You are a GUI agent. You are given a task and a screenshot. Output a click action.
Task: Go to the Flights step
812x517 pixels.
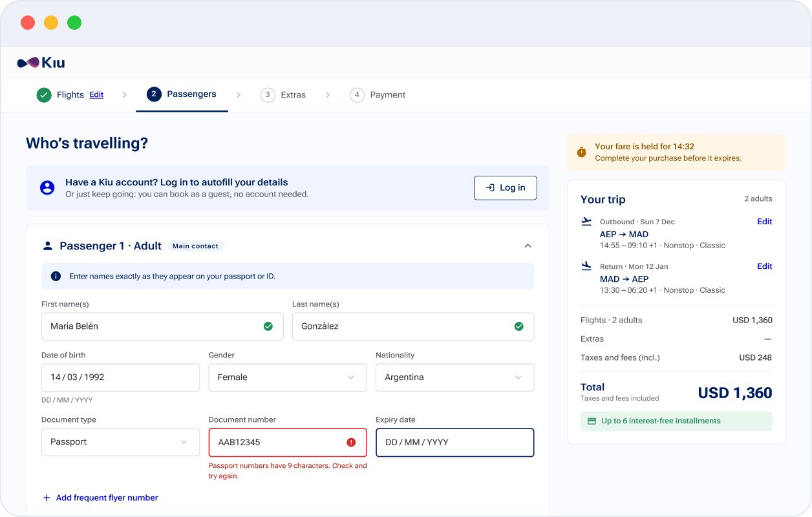coord(70,95)
